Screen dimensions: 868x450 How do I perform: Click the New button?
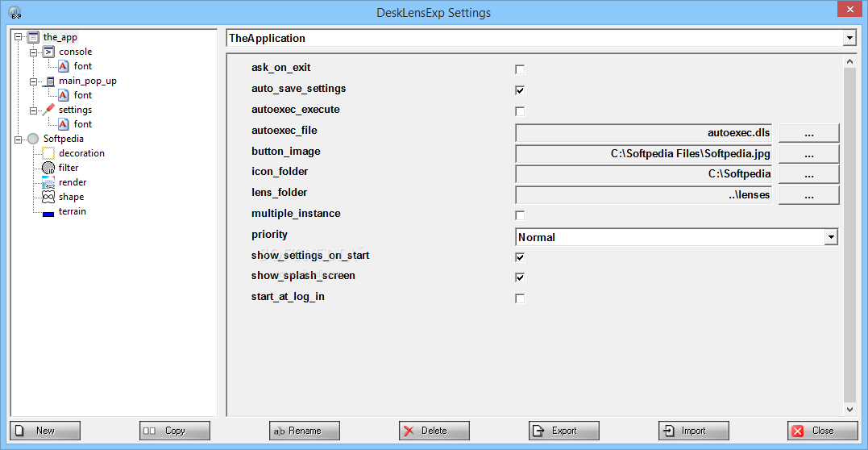click(x=45, y=431)
